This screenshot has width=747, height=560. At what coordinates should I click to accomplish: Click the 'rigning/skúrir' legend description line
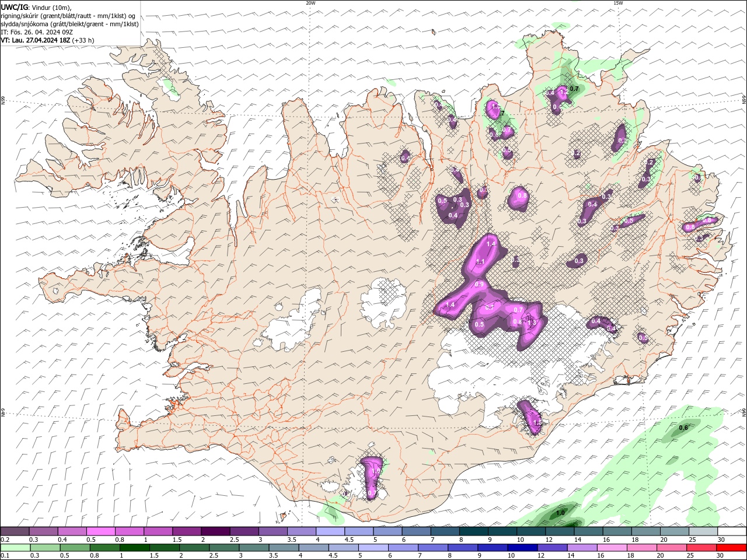coord(68,16)
